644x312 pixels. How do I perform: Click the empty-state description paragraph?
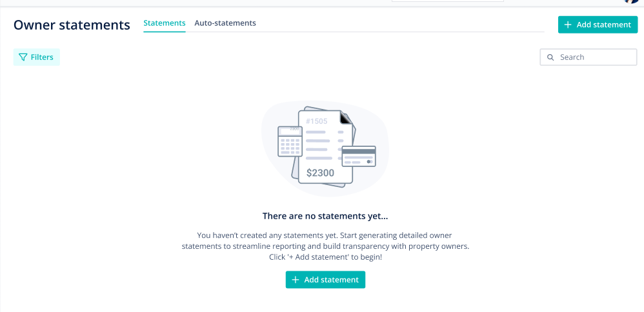(325, 246)
